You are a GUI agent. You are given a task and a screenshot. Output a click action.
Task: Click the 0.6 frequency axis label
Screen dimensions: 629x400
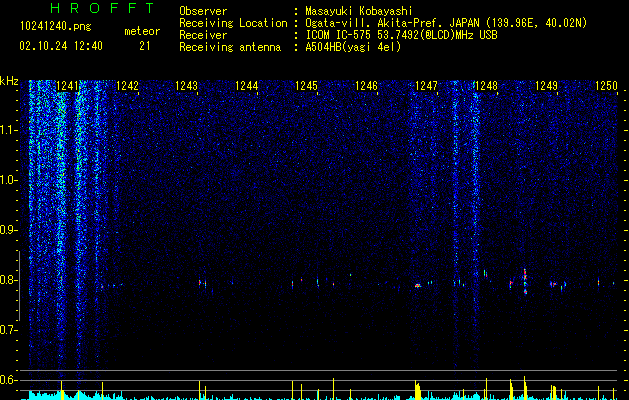9,380
